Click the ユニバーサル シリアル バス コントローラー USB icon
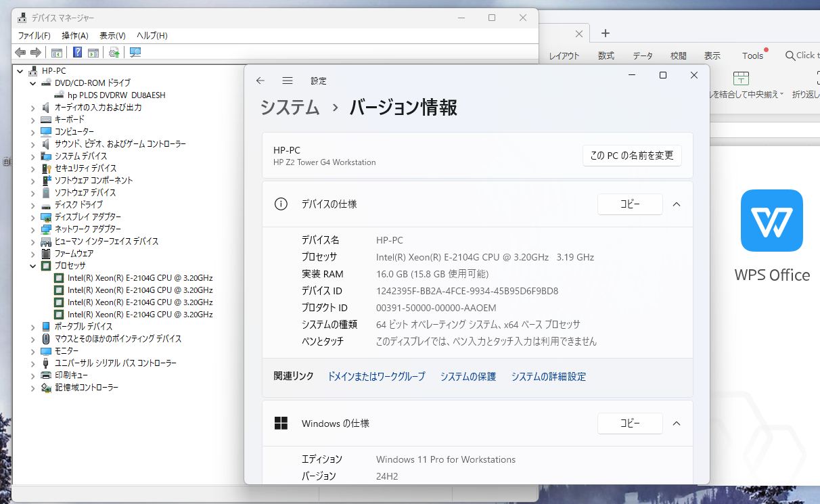This screenshot has width=820, height=504. 46,363
